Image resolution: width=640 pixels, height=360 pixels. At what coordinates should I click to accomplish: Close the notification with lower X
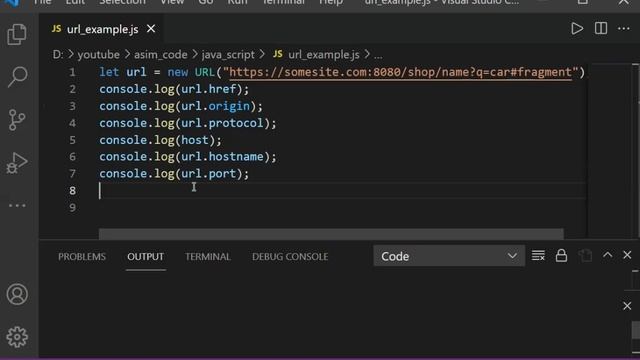[627, 306]
